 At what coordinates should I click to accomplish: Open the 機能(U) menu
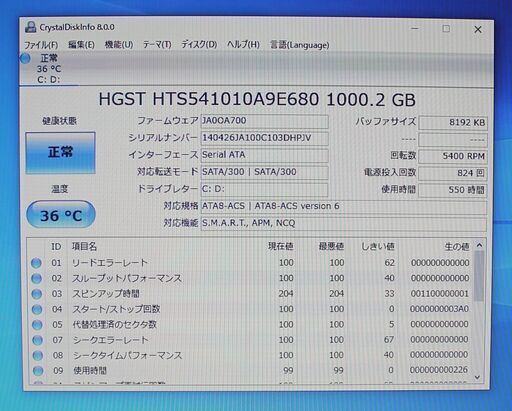[x=119, y=45]
